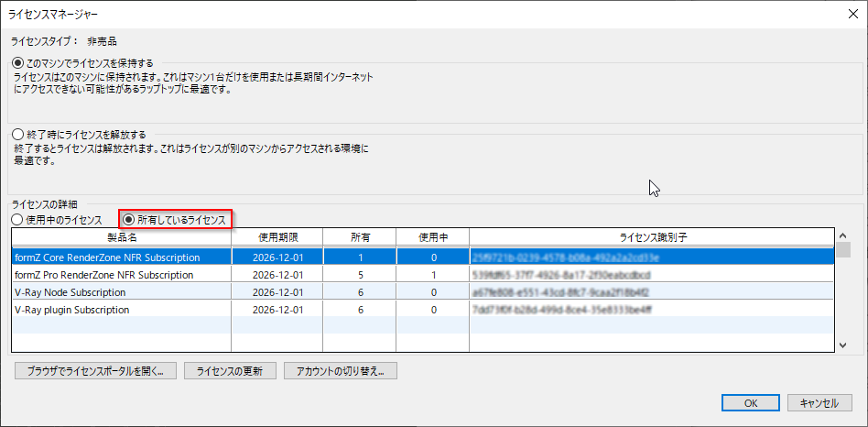
Task: Select formZ Pro RenderZone NFR Subscription row
Action: (x=121, y=275)
